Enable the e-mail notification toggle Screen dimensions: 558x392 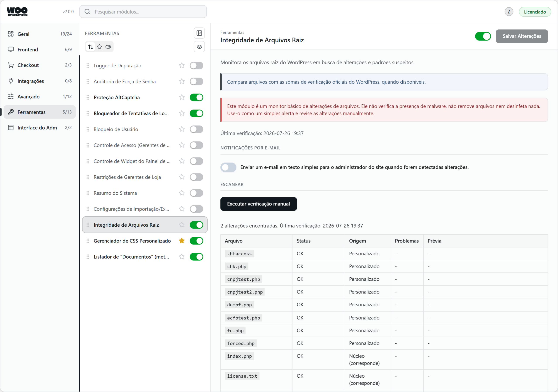[x=228, y=167]
